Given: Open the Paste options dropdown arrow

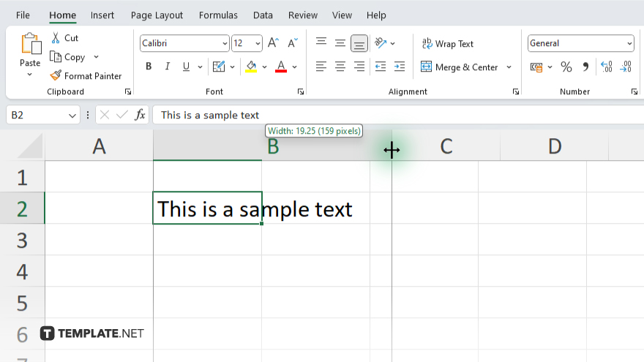Looking at the screenshot, I should tap(29, 75).
